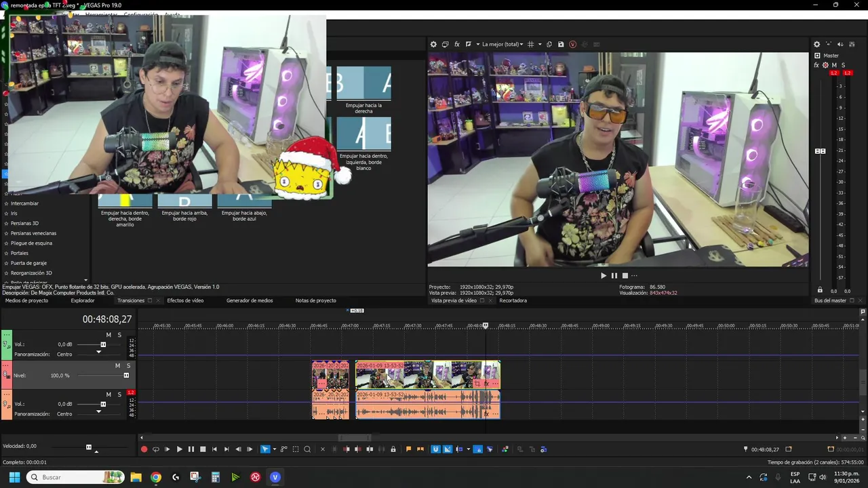The width and height of the screenshot is (868, 488).
Task: Open track 8 three-dots header menu
Action: [6, 367]
